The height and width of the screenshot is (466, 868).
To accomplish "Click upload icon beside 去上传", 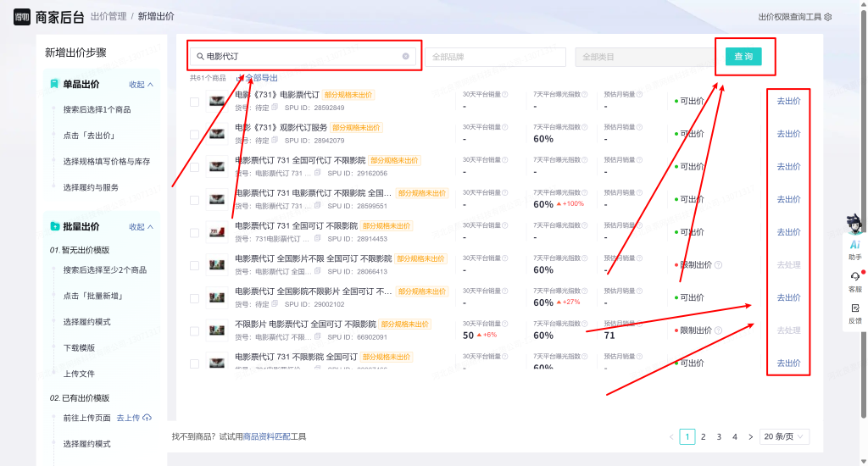I will tap(147, 418).
